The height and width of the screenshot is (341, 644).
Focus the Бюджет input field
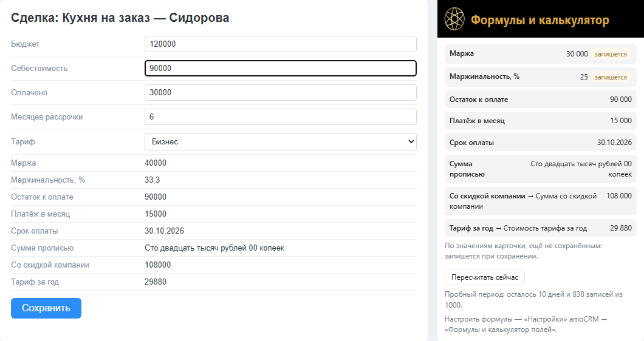coord(281,44)
